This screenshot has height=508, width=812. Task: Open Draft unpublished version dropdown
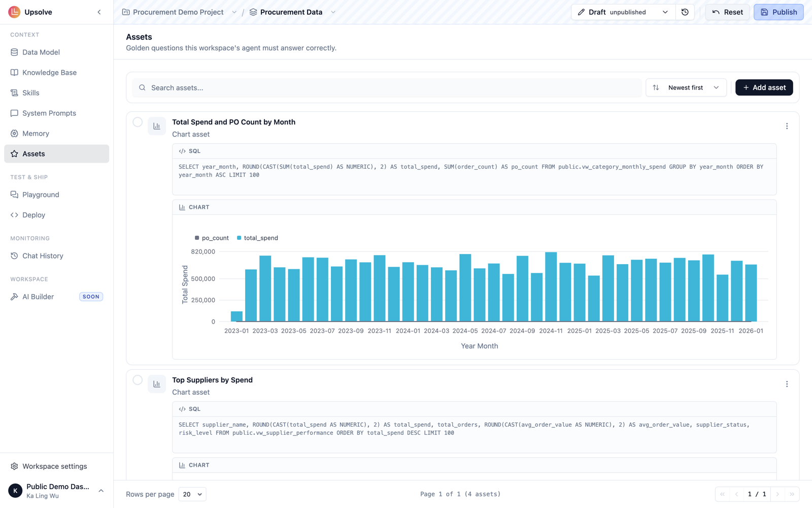pos(623,12)
